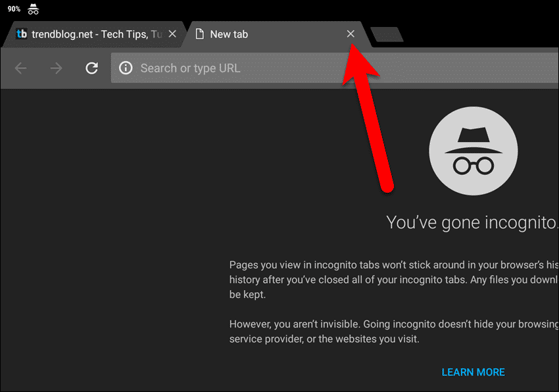Reload the current page
Viewport: 559px width, 392px height.
coord(92,68)
